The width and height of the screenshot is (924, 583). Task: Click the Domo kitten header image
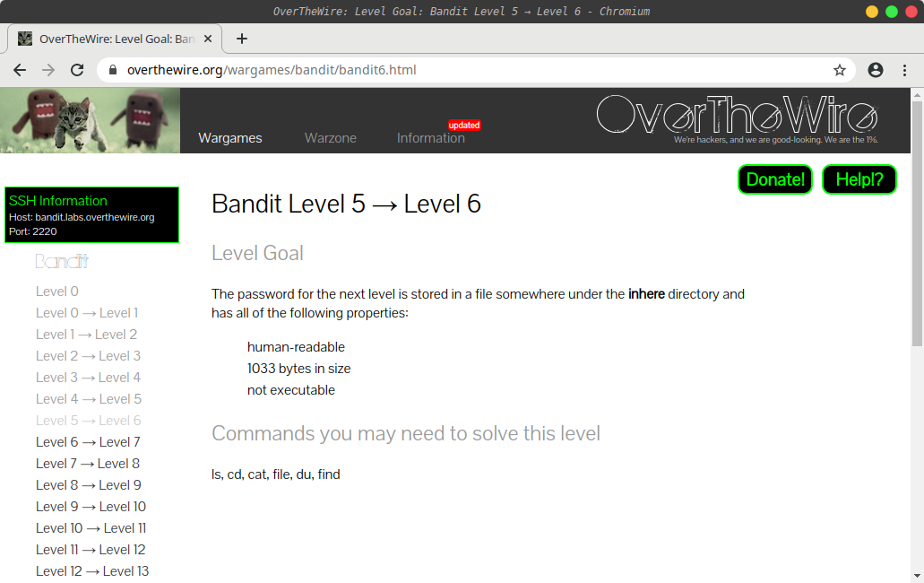coord(91,120)
